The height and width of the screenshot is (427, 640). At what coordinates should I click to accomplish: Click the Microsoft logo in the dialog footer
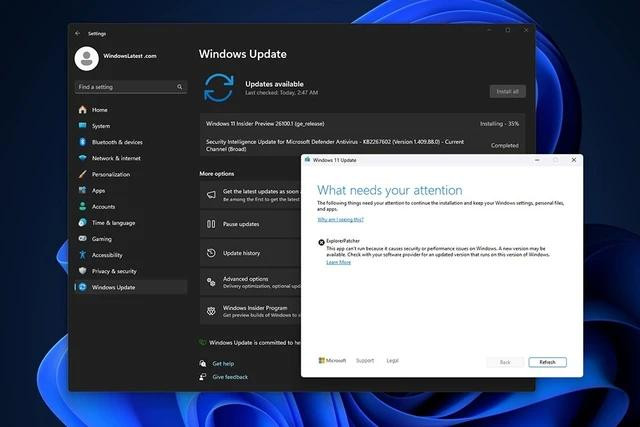[332, 360]
